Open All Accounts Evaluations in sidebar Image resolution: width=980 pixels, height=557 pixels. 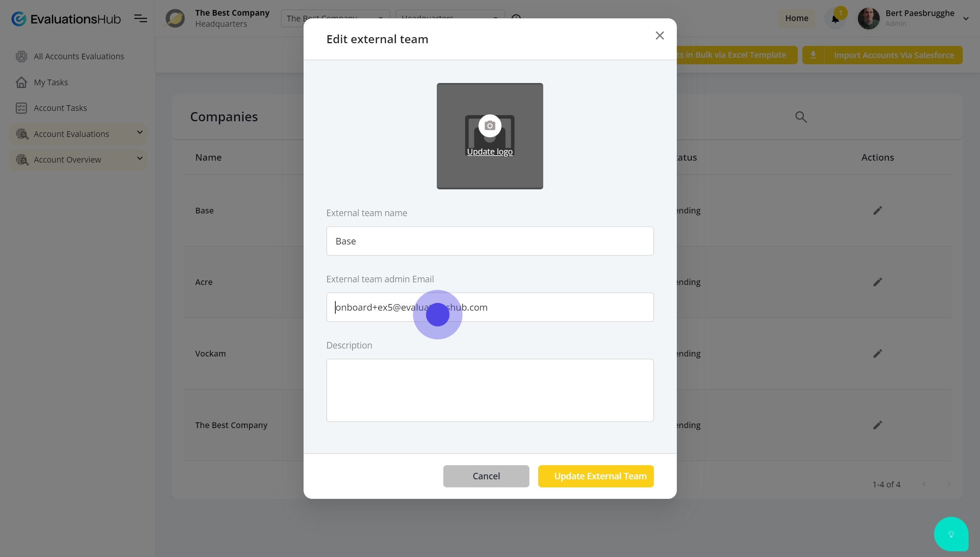tap(78, 56)
